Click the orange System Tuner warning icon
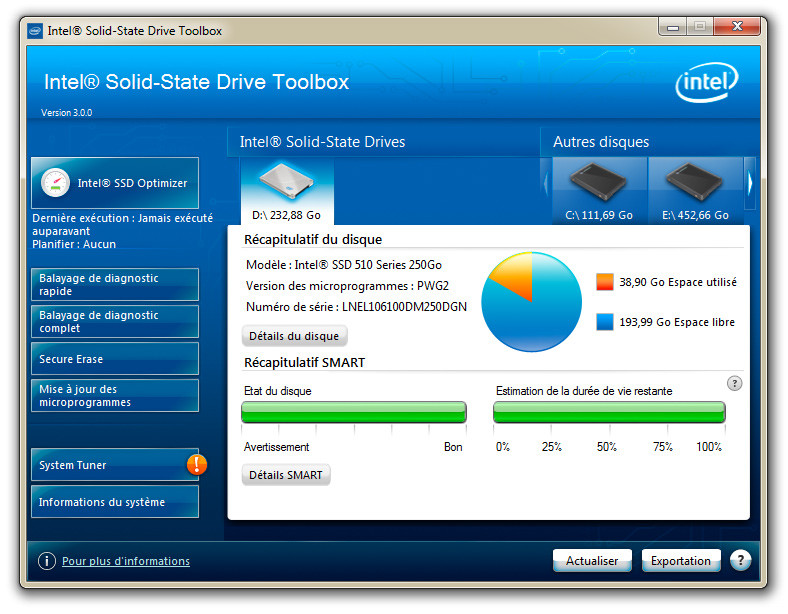Viewport: 788px width, 614px height. pos(197,464)
